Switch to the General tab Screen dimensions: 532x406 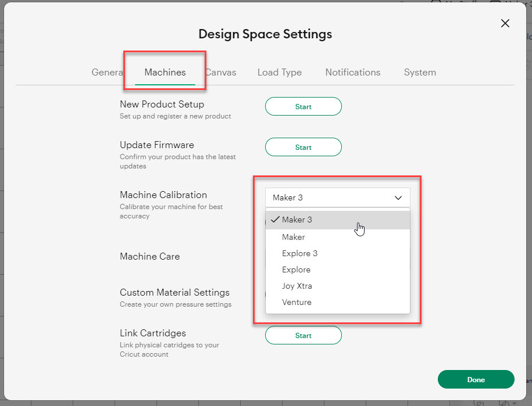[x=107, y=72]
